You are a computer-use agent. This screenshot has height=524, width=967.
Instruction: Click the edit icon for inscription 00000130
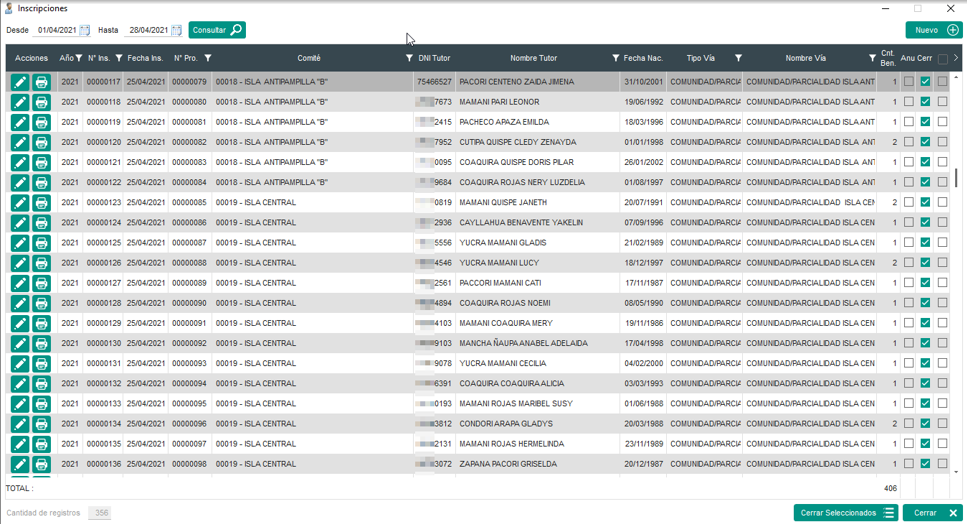pos(20,344)
